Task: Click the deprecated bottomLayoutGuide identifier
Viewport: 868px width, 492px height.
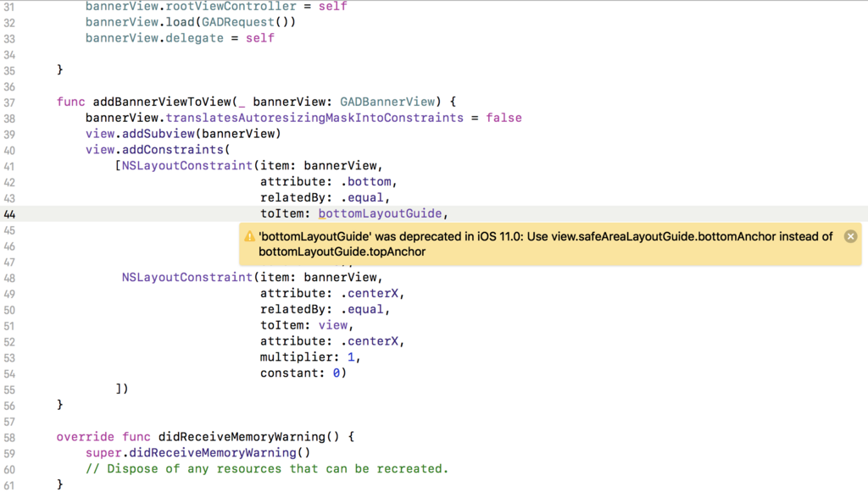Action: [380, 213]
